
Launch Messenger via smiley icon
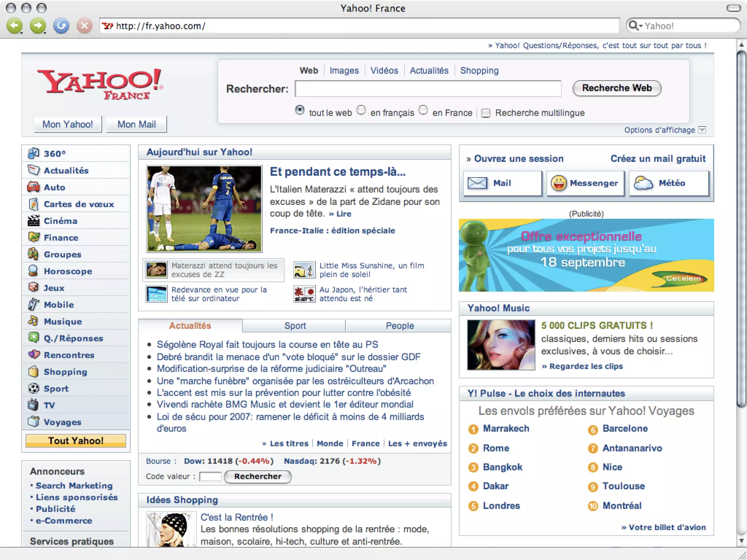(x=558, y=183)
